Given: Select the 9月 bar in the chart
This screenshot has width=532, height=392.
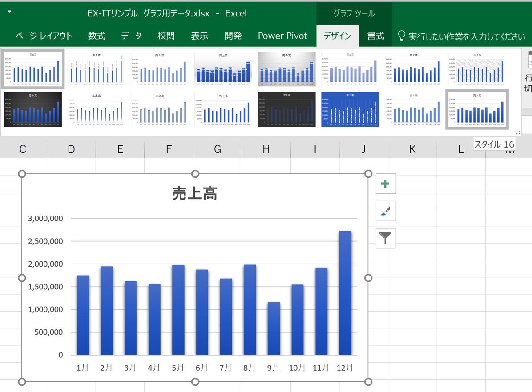Looking at the screenshot, I should pos(274,328).
